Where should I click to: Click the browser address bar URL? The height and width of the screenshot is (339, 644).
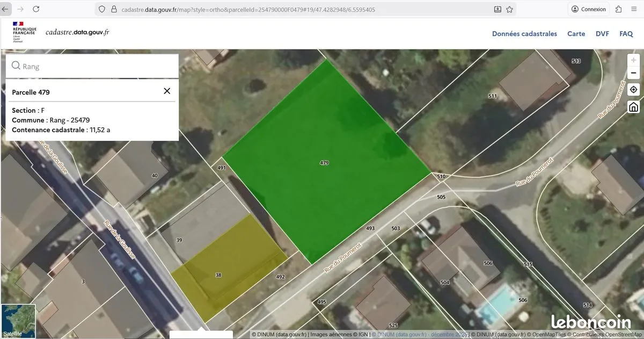pyautogui.click(x=248, y=9)
